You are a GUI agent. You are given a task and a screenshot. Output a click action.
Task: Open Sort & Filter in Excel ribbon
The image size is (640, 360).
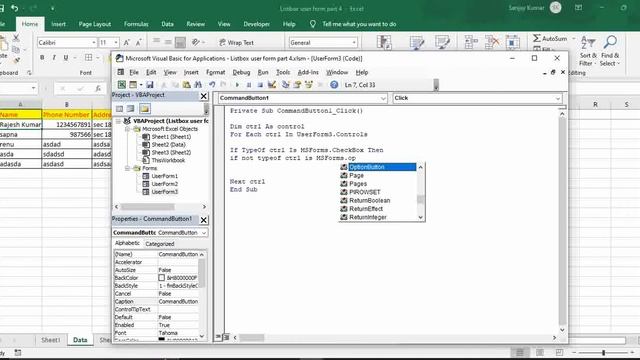tap(588, 51)
